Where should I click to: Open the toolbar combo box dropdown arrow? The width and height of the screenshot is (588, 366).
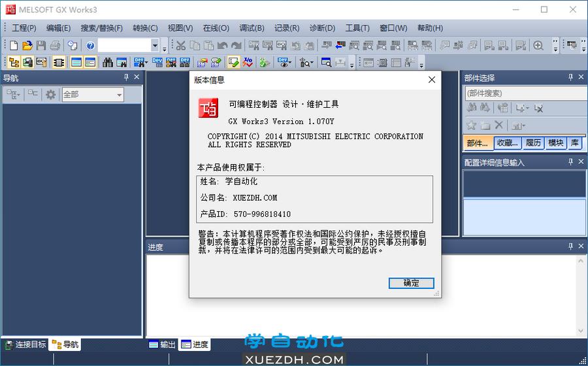pyautogui.click(x=155, y=46)
